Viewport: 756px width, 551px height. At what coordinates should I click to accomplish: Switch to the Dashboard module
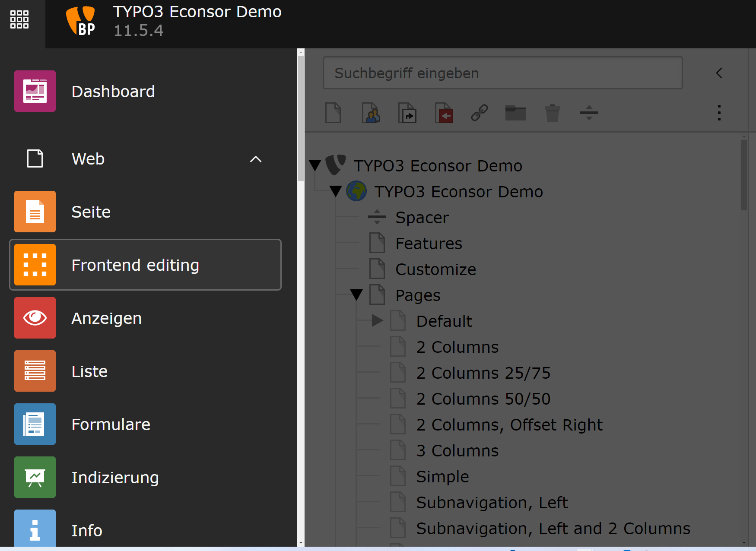pyautogui.click(x=113, y=91)
